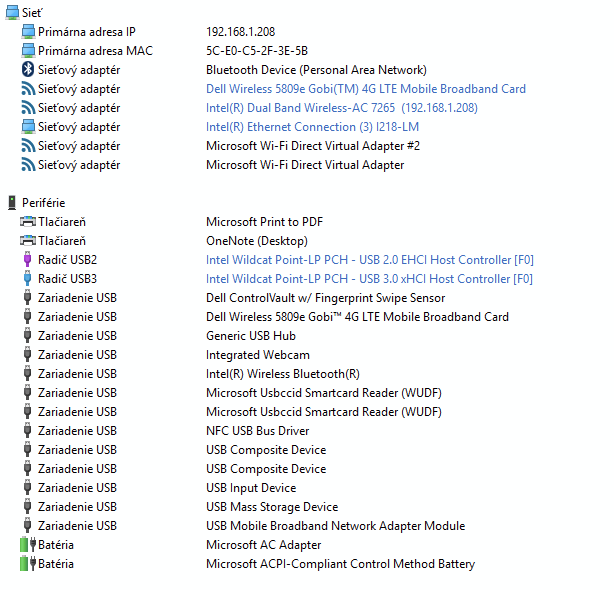Select the Integrated Webcam value
614x590 pixels.
point(258,355)
